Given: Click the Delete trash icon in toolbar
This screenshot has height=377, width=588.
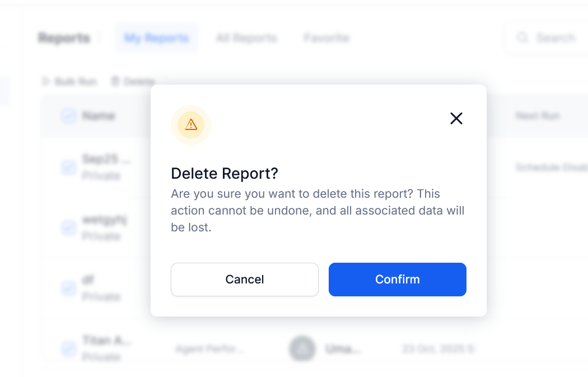Looking at the screenshot, I should point(115,82).
